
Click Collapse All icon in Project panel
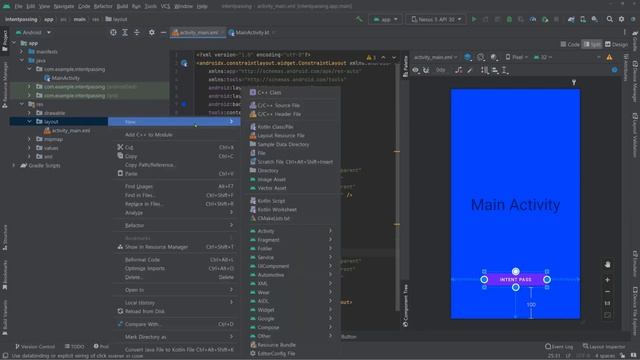click(137, 32)
